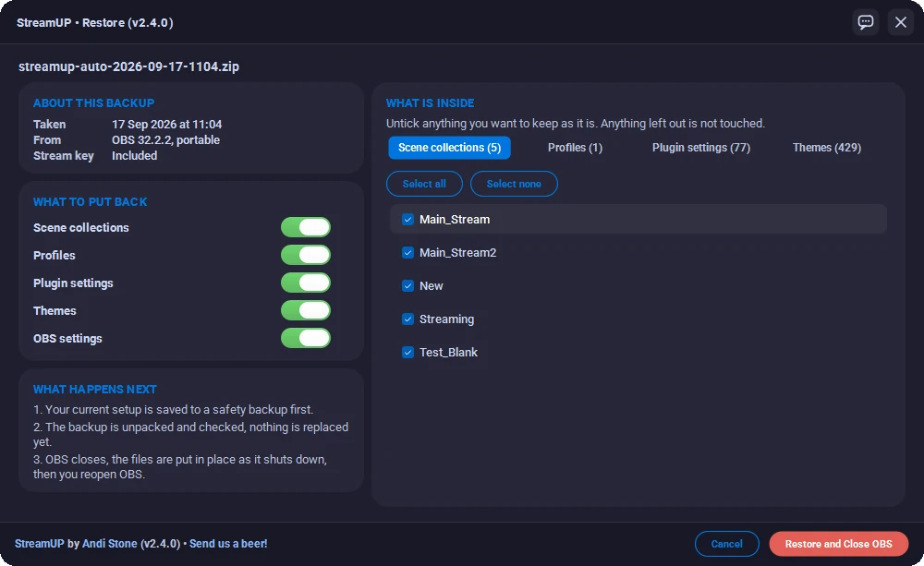
Task: Open the Profiles (1) tab
Action: pos(575,148)
